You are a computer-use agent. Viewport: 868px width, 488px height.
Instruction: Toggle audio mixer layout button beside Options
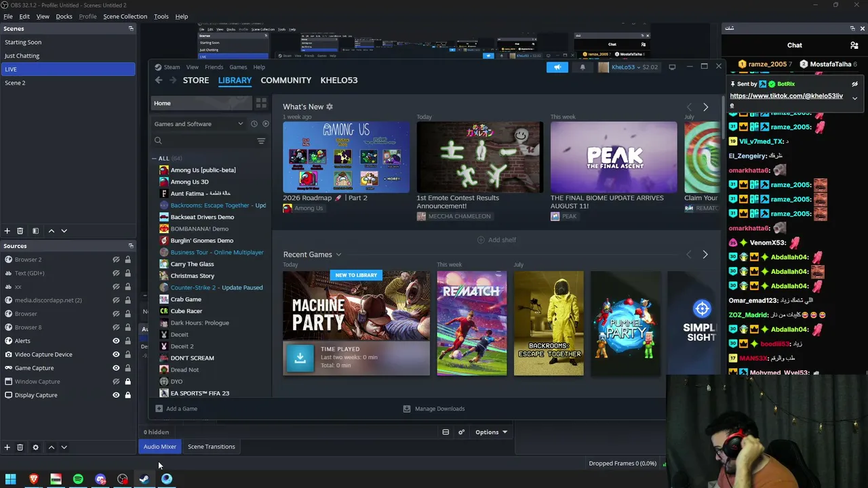pyautogui.click(x=446, y=432)
